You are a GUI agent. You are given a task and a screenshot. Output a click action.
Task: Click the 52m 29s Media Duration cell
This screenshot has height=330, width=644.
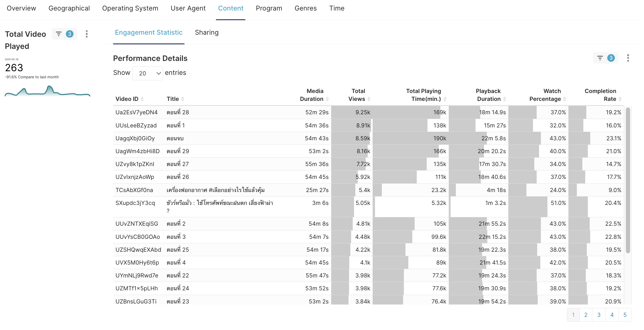tap(317, 112)
